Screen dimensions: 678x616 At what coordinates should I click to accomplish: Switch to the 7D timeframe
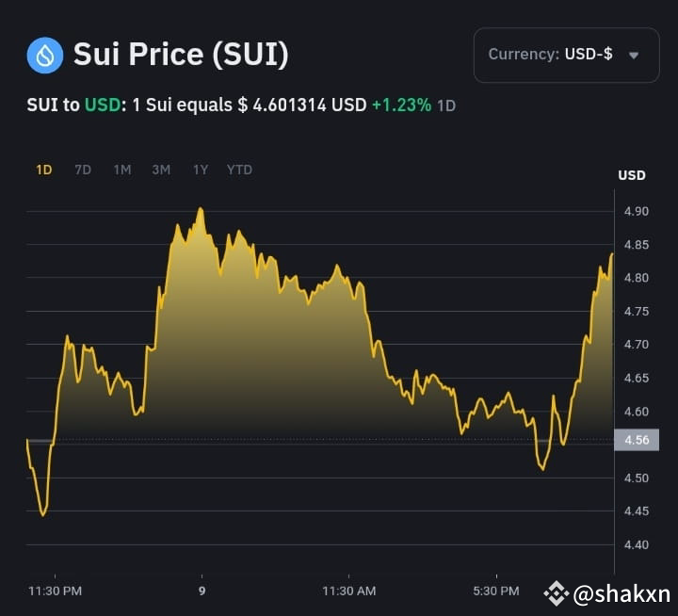83,170
